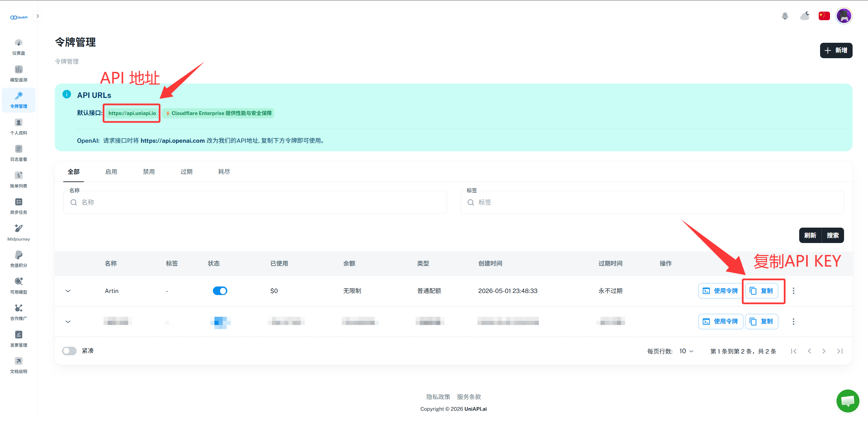Screen dimensions: 868x421
Task: Expand the Artin token row details
Action: click(68, 291)
